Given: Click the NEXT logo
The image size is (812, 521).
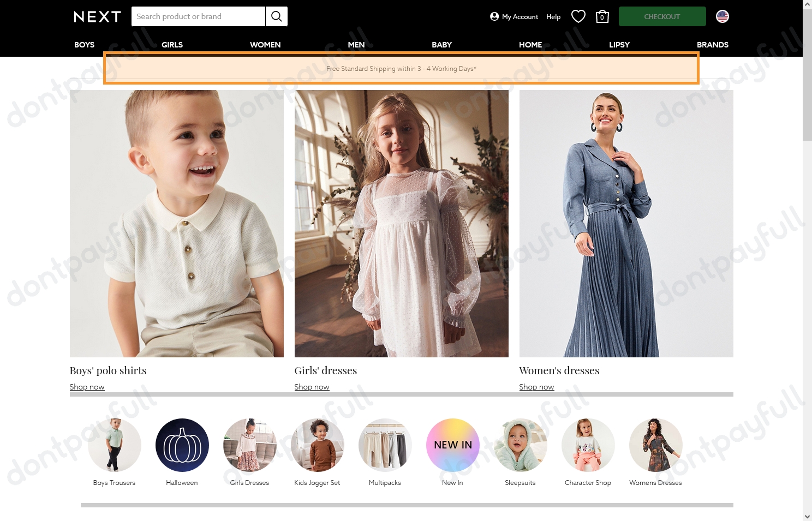Looking at the screenshot, I should [97, 17].
